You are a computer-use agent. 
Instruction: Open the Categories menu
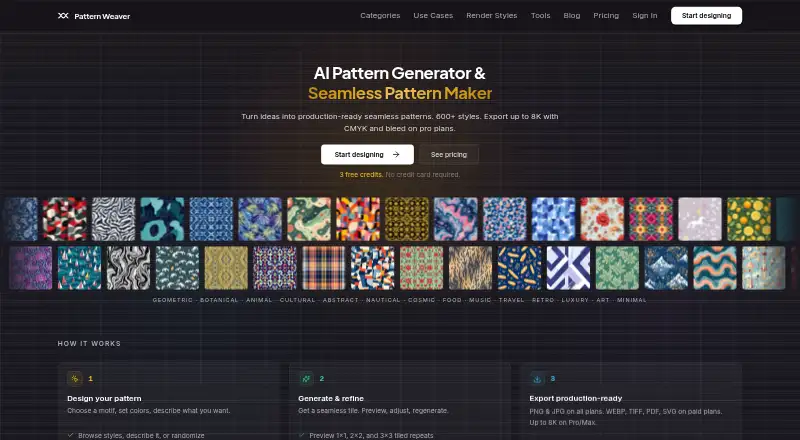(380, 16)
